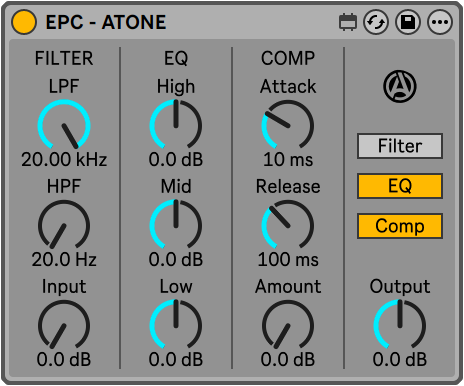Select the Low 0.0 dB value
The image size is (464, 386).
tap(176, 359)
